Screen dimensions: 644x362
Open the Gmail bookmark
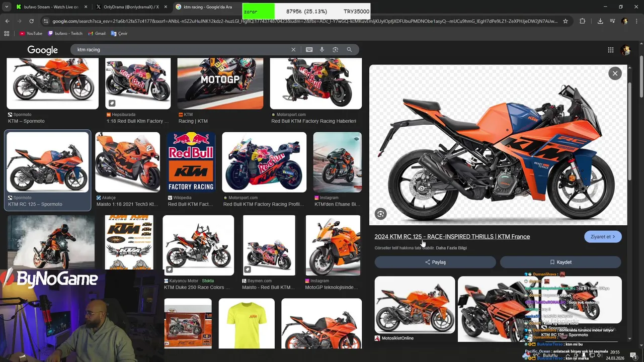pyautogui.click(x=97, y=33)
